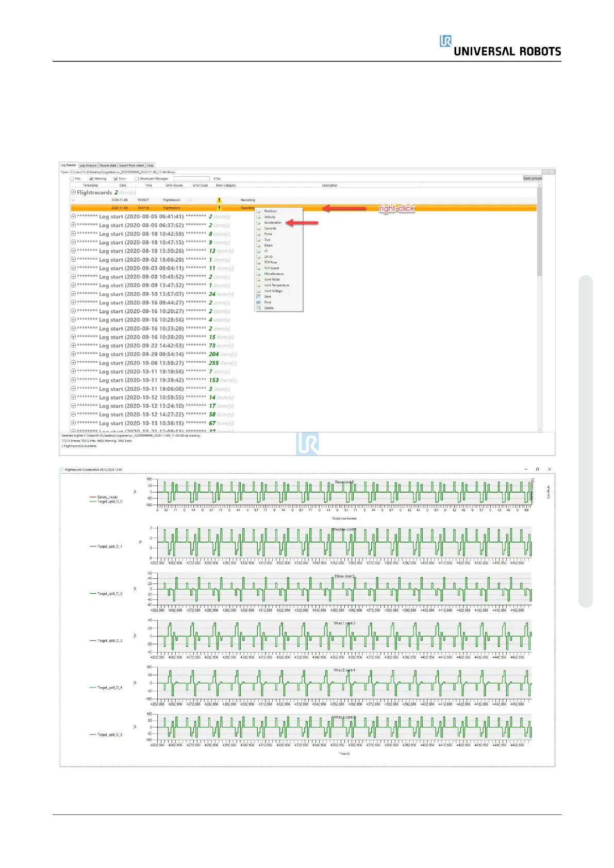Choose Acceleration from the context menu
The image size is (614, 868).
click(273, 223)
